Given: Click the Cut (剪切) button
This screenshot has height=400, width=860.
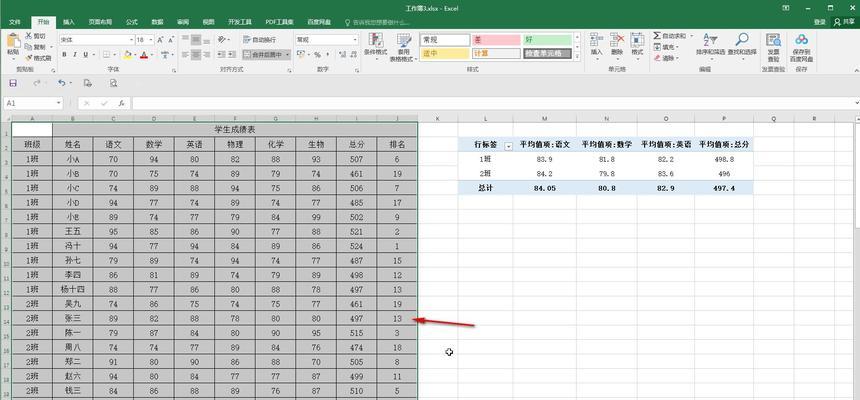Looking at the screenshot, I should tap(36, 36).
